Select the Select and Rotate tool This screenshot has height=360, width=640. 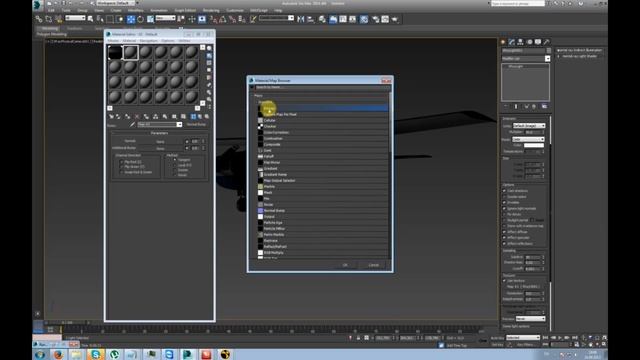[x=140, y=19]
